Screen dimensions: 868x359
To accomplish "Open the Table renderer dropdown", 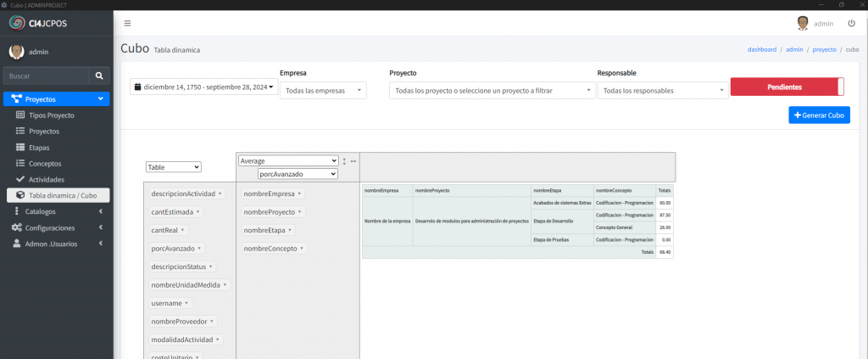I will pos(173,167).
